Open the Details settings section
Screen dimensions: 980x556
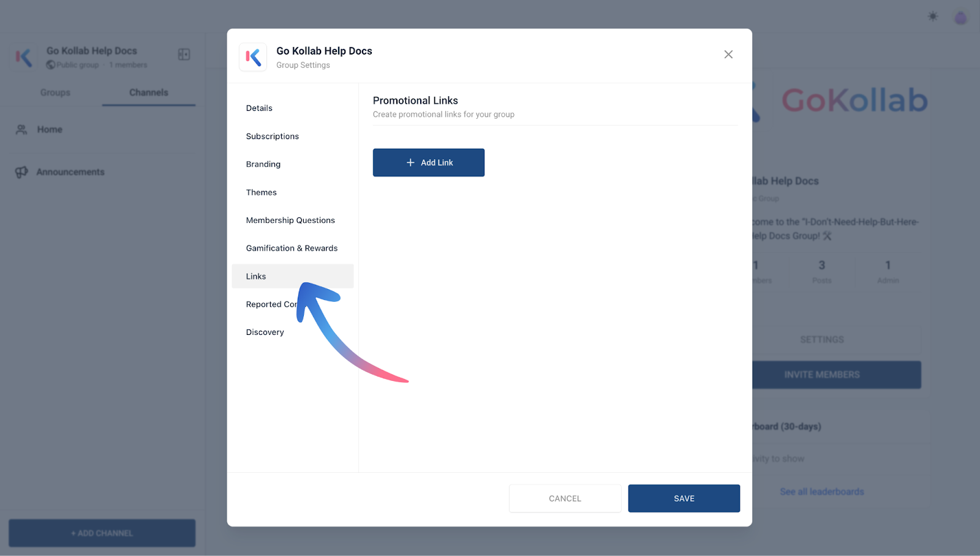tap(293, 108)
